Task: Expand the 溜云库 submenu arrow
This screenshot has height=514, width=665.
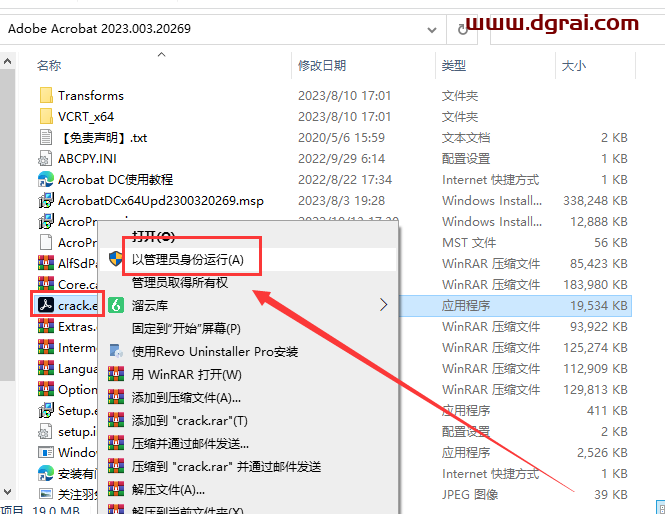Action: point(383,304)
